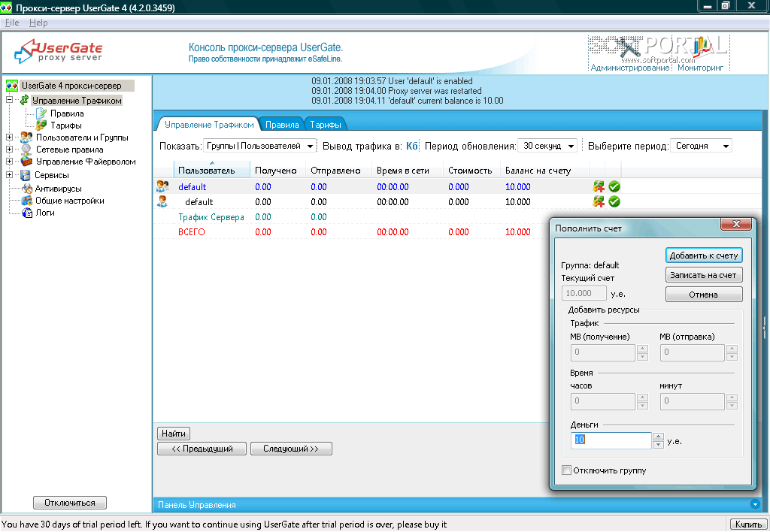
Task: Sort by the Время в сети column header
Action: (x=407, y=170)
